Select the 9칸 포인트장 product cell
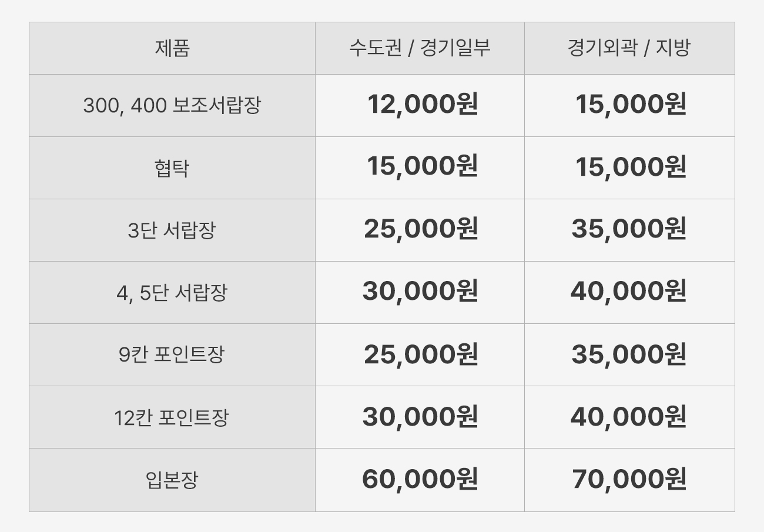The height and width of the screenshot is (532, 764). click(x=172, y=355)
